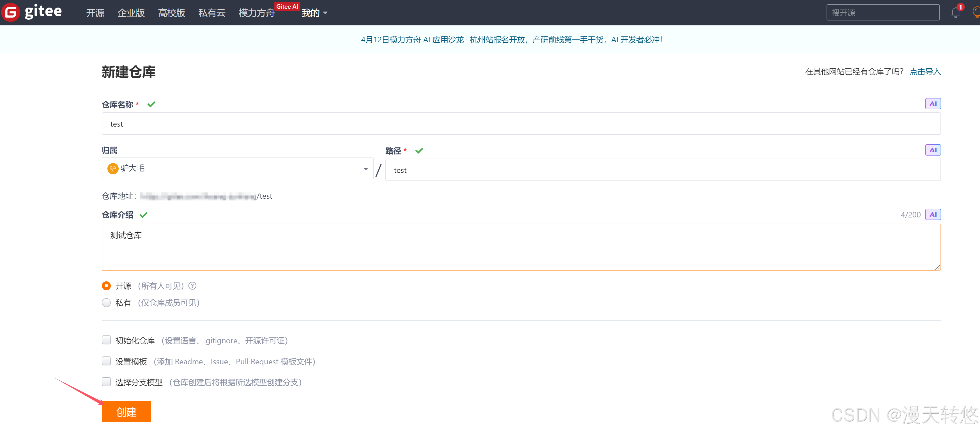Enable the 初始化仓库 checkbox
Image resolution: width=980 pixels, height=431 pixels.
[106, 340]
